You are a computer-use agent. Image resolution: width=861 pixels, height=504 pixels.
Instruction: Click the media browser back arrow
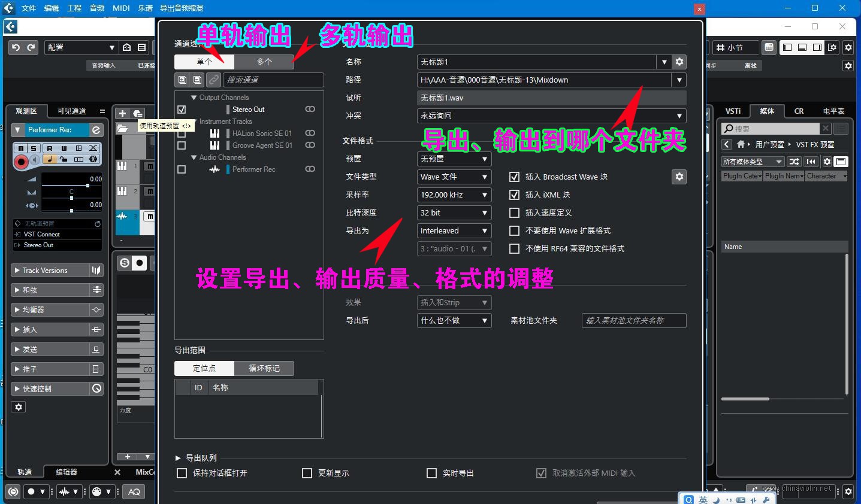click(x=727, y=144)
